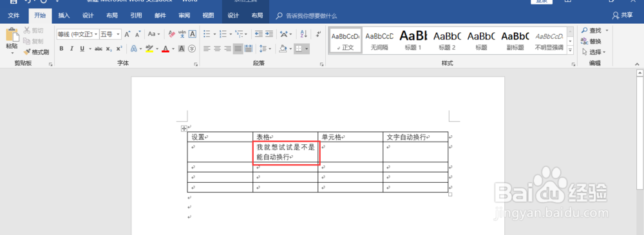Center-align the paragraph text
Image resolution: width=644 pixels, height=235 pixels.
(x=217, y=49)
